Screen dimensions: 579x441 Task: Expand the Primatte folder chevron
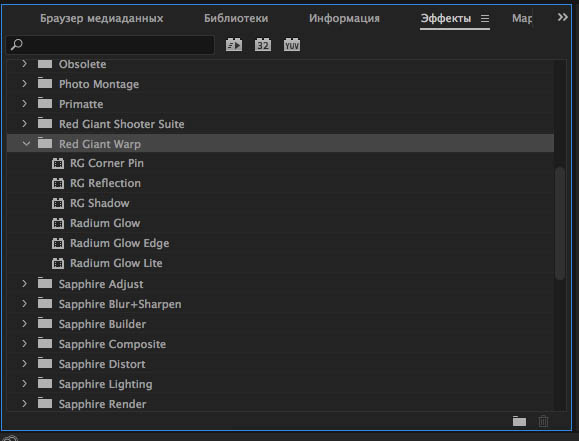coord(24,103)
